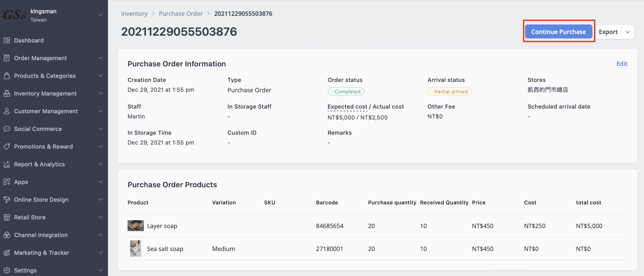Click the Settings gear icon

[7, 270]
